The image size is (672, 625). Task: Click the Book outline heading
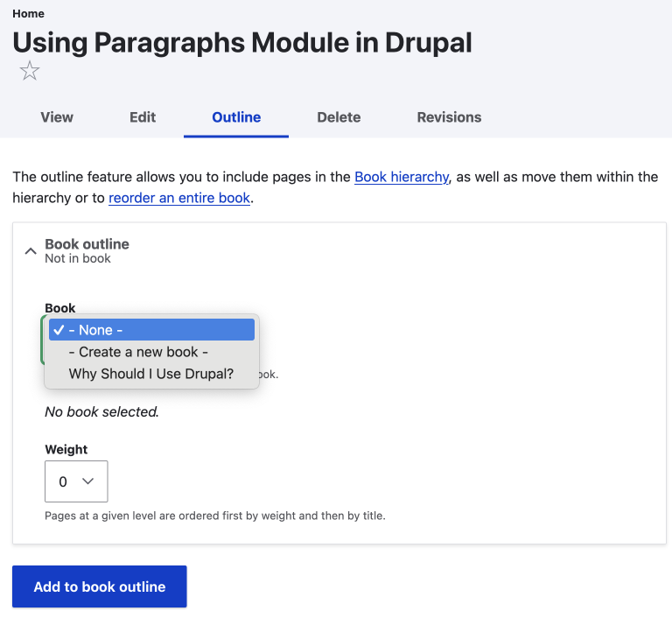point(87,244)
